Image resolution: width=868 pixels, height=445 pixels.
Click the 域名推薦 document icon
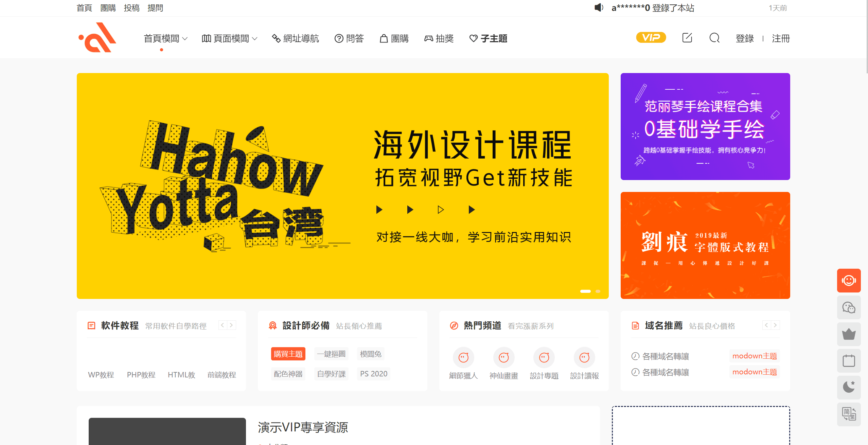coord(635,325)
